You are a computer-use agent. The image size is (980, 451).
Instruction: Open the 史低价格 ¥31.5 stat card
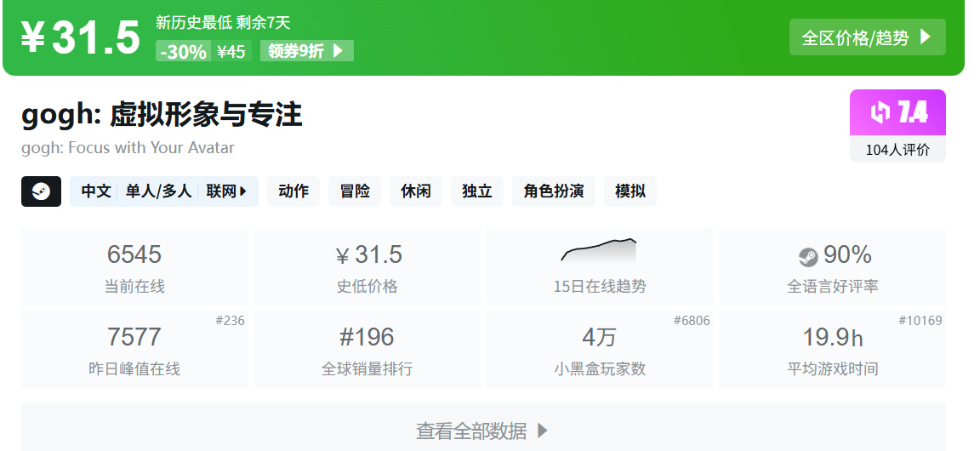coord(367,267)
